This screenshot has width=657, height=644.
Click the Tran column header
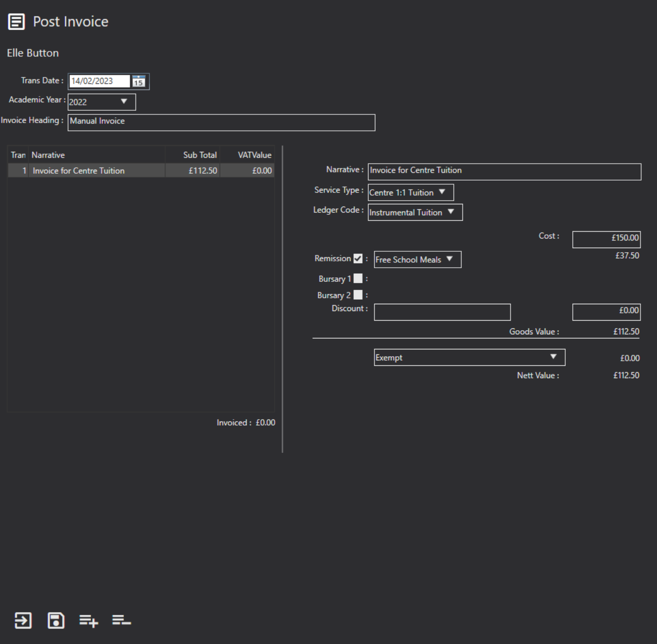pyautogui.click(x=18, y=155)
